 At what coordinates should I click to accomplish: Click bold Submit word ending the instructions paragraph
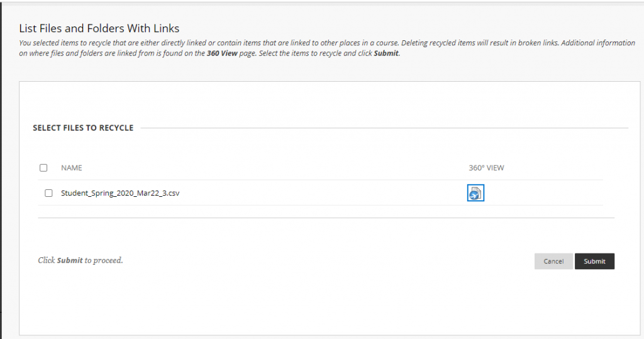coord(386,53)
